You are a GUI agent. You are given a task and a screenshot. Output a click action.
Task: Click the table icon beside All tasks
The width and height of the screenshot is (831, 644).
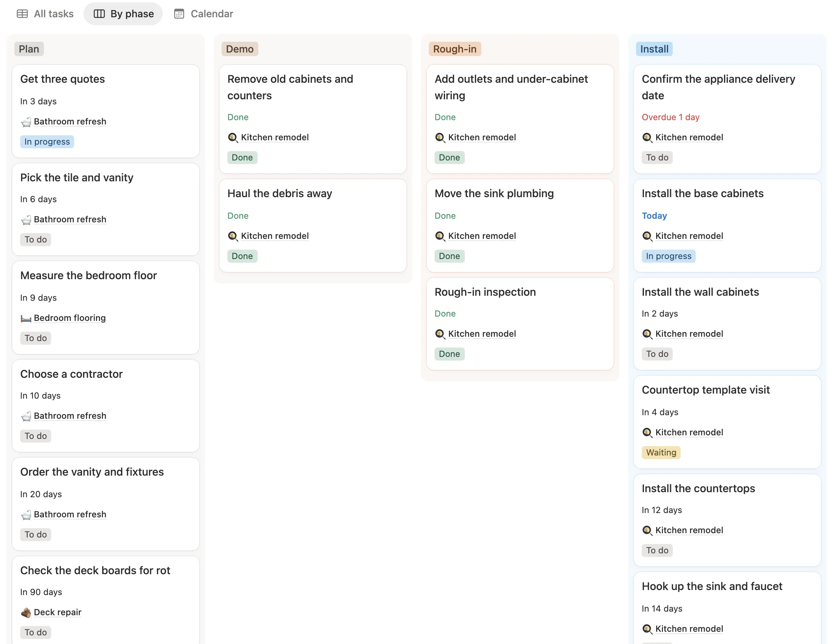pyautogui.click(x=22, y=14)
